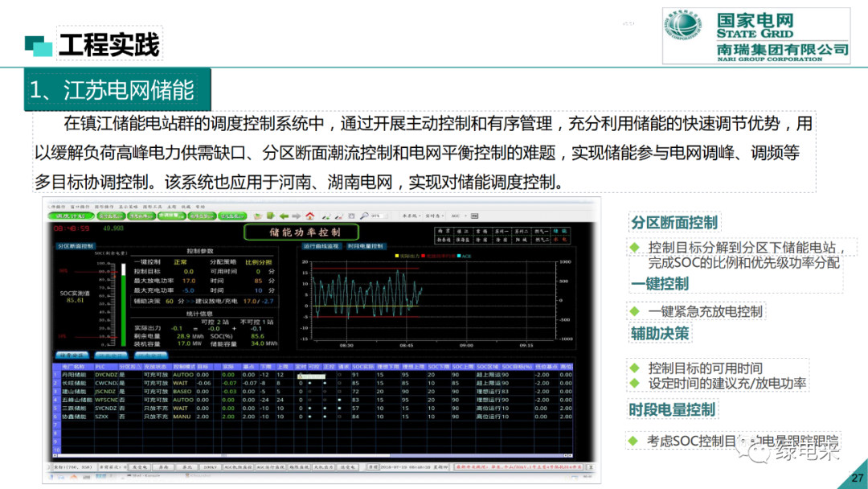Toggle 请求 dot in 五峰山储能 row
868x489 pixels.
pyautogui.click(x=339, y=400)
